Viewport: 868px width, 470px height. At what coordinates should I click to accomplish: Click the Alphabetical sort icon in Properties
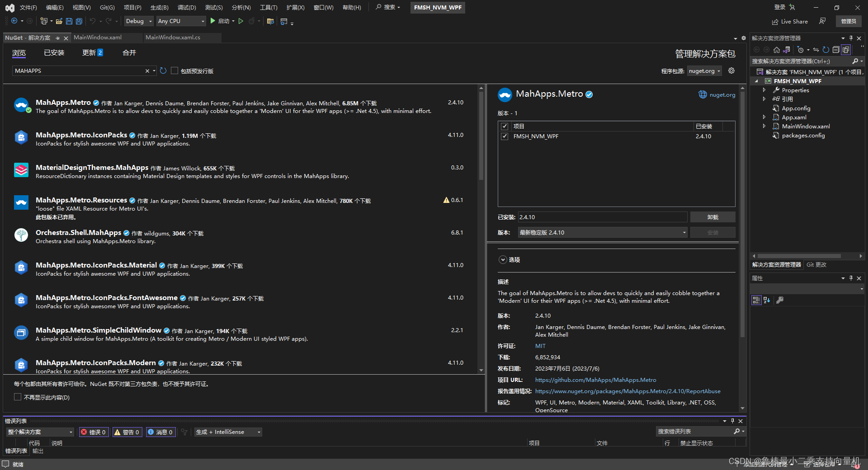click(767, 300)
